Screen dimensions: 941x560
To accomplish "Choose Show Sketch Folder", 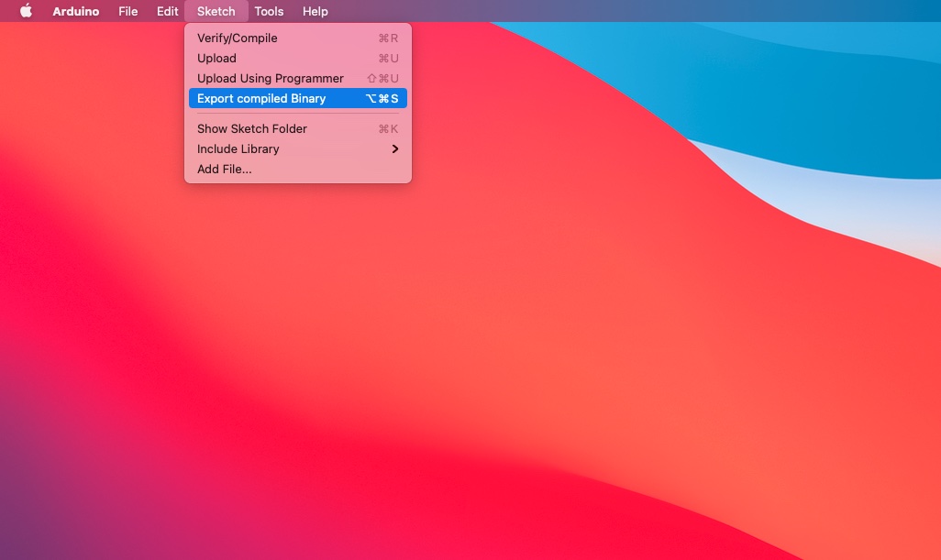I will (251, 129).
